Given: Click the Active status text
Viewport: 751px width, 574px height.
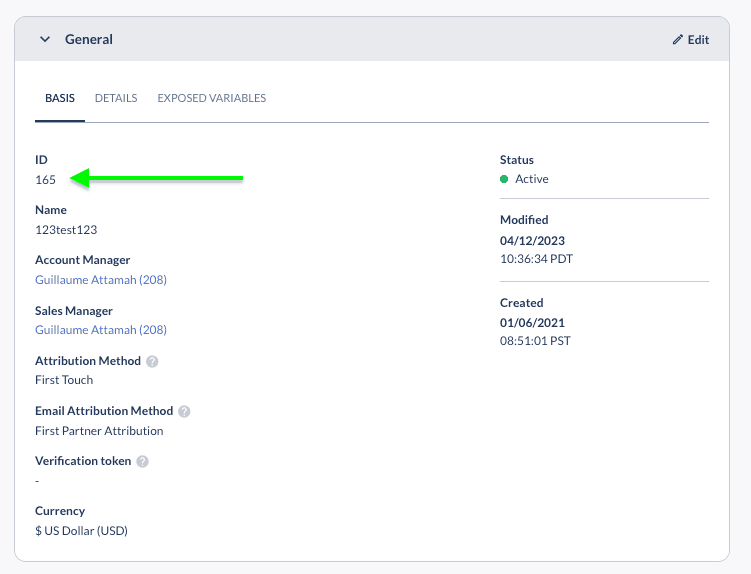Looking at the screenshot, I should pos(532,179).
